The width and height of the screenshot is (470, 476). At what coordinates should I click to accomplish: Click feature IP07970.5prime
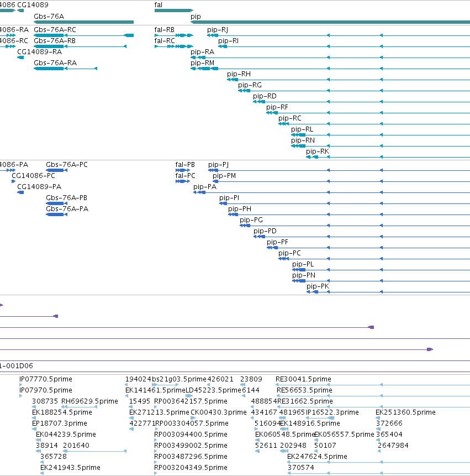[45, 390]
